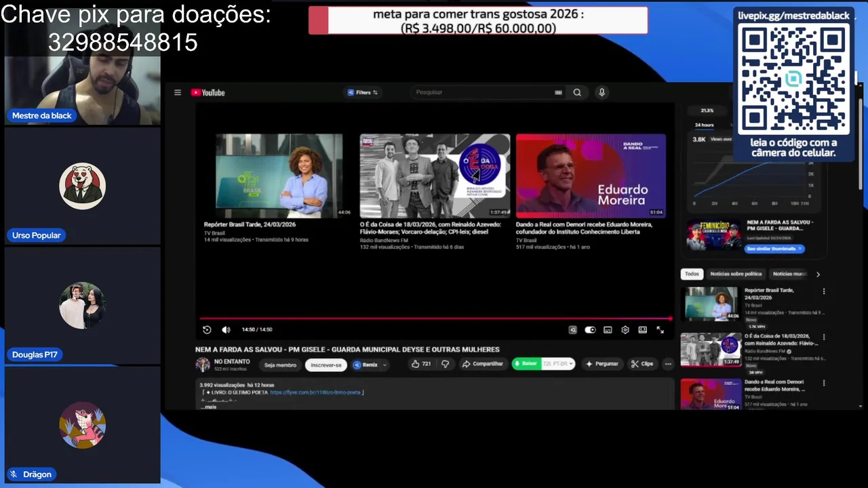
Task: Click muted microphone icon beside Drägon
Action: pyautogui.click(x=14, y=474)
